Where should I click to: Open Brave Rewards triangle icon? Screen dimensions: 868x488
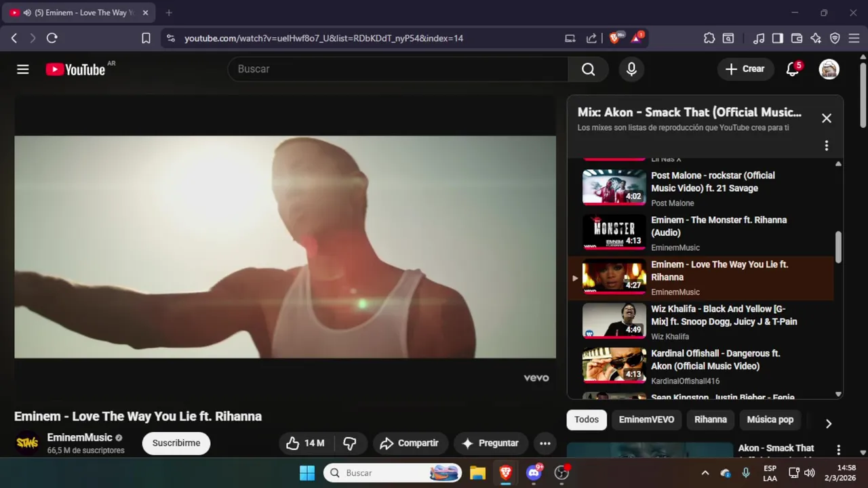(x=637, y=38)
